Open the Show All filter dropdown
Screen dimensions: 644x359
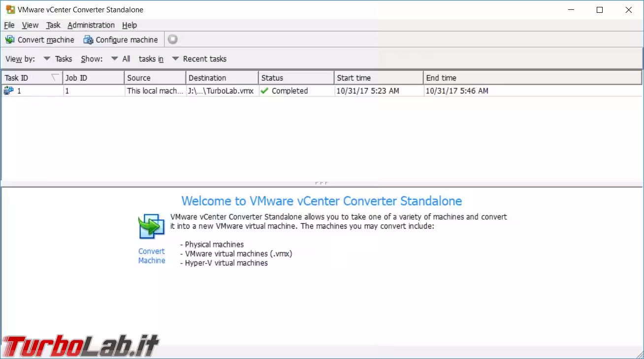tap(114, 59)
